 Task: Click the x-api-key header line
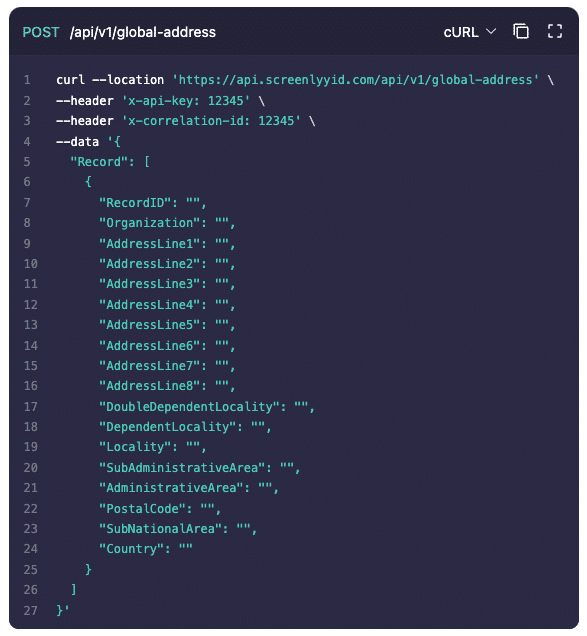pos(160,101)
